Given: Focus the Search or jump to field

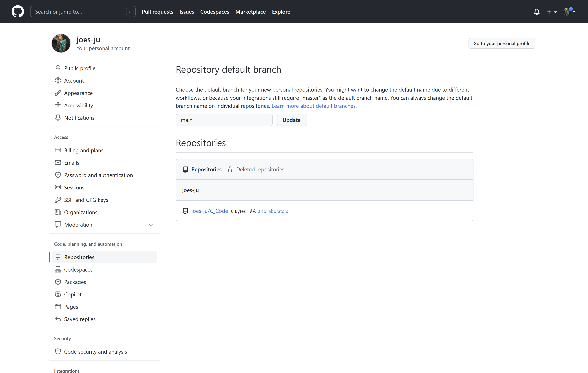Looking at the screenshot, I should [83, 11].
